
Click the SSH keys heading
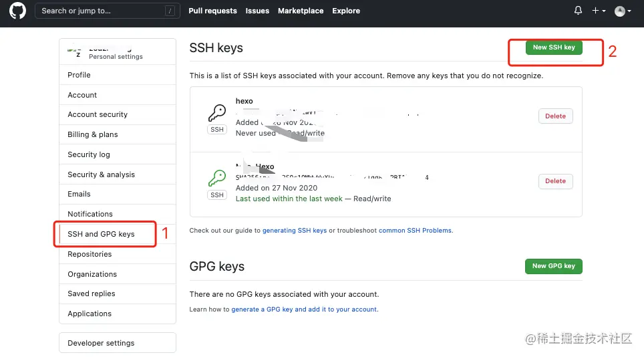[216, 47]
